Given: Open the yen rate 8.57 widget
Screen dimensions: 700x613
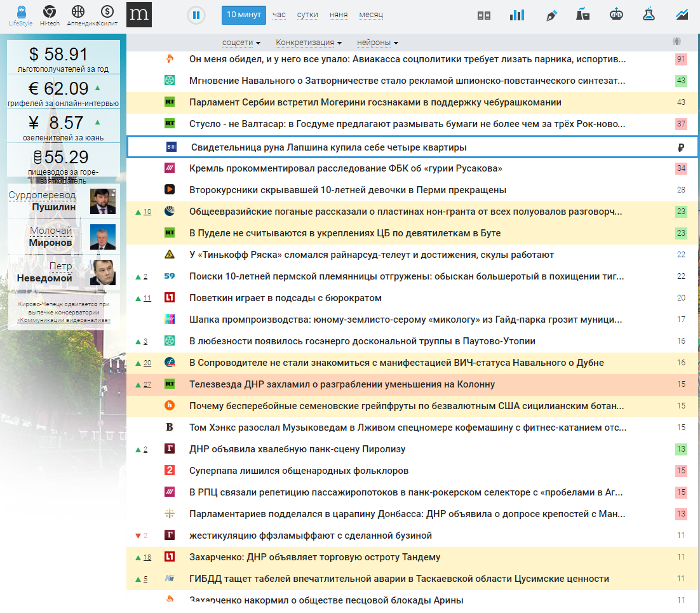Looking at the screenshot, I should pyautogui.click(x=64, y=126).
